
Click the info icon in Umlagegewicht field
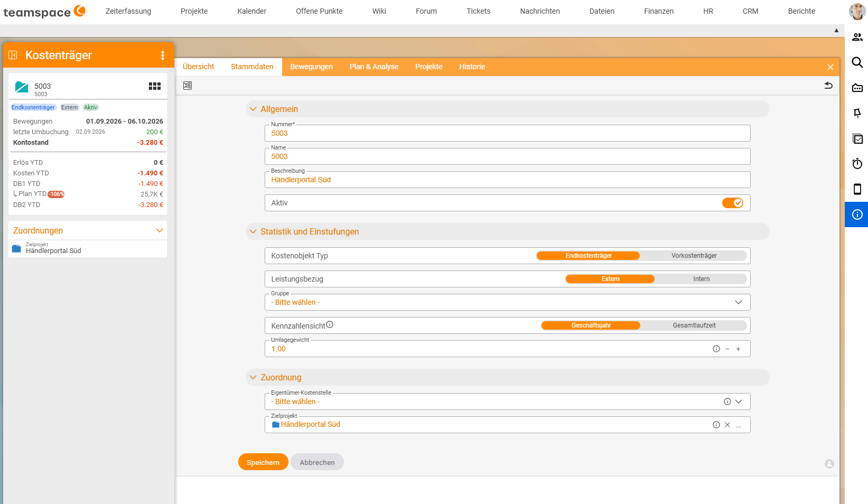(716, 349)
